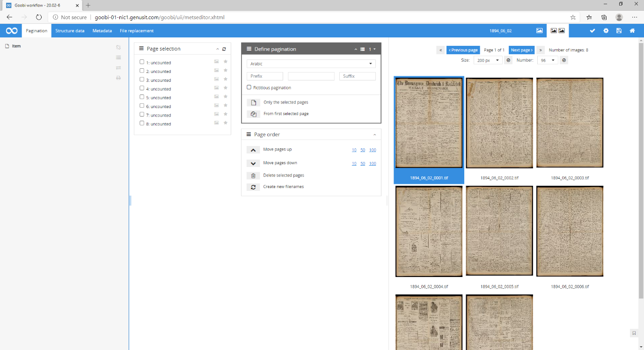Open the Arabic pagination type dropdown
This screenshot has width=644, height=350.
click(x=311, y=64)
